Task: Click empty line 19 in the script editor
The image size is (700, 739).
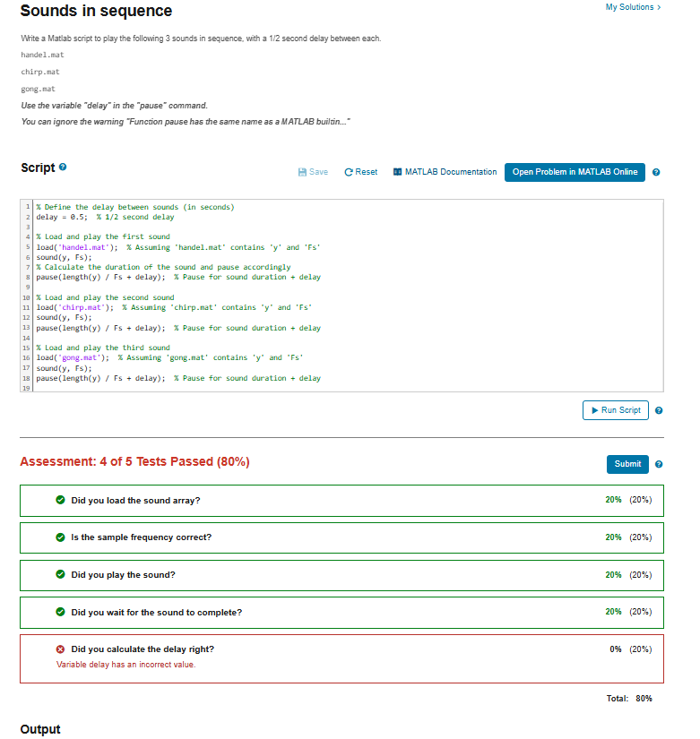Action: (348, 388)
